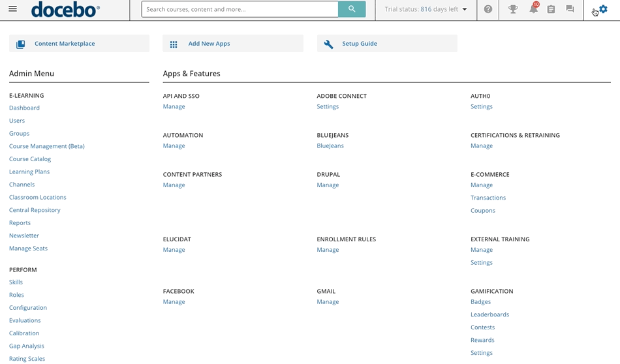Open the clipboard tasks icon
This screenshot has height=364, width=620.
(x=551, y=10)
